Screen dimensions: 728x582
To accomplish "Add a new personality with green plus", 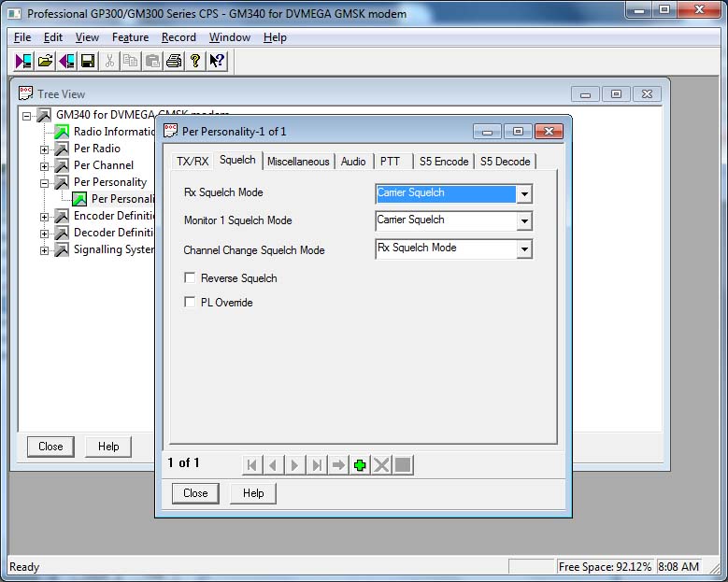I will click(360, 464).
